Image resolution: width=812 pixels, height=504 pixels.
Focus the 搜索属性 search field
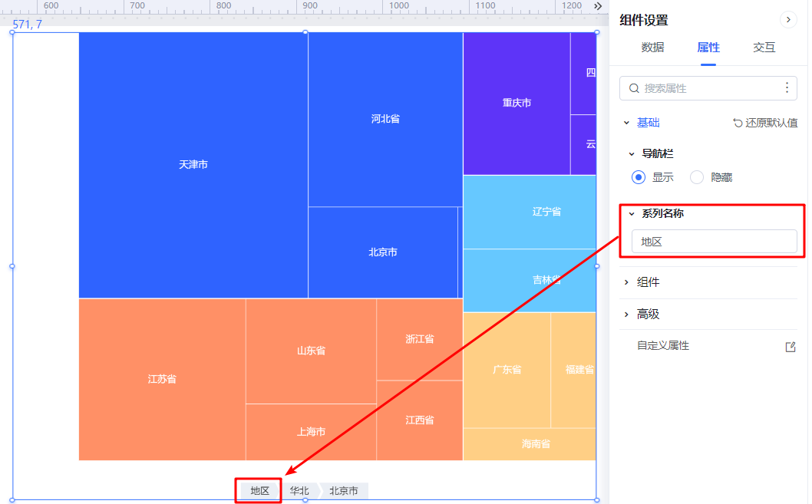[708, 88]
